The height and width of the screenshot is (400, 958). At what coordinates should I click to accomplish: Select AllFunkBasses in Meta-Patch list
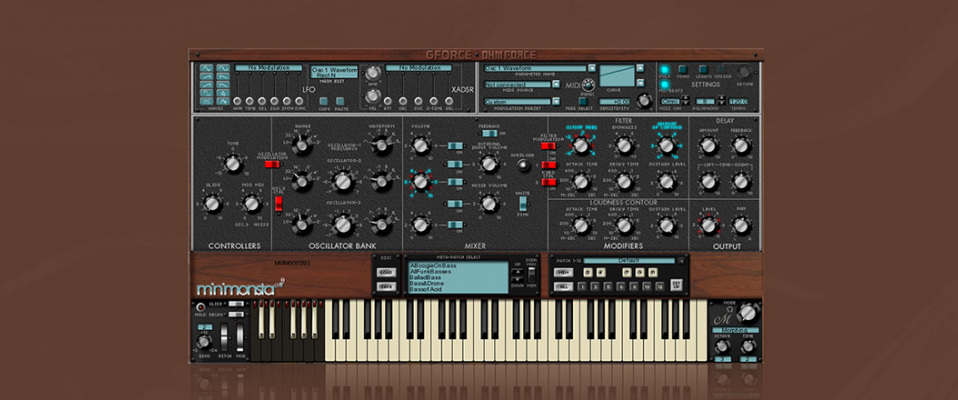431,271
